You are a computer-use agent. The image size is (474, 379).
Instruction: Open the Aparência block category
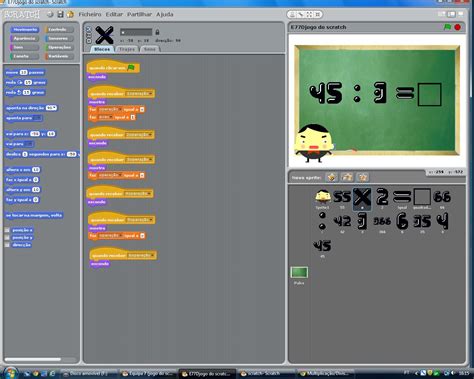(25, 38)
